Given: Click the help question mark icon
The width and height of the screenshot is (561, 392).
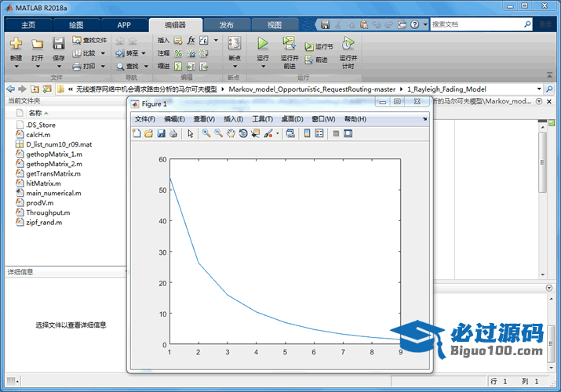Looking at the screenshot, I should coord(414,24).
